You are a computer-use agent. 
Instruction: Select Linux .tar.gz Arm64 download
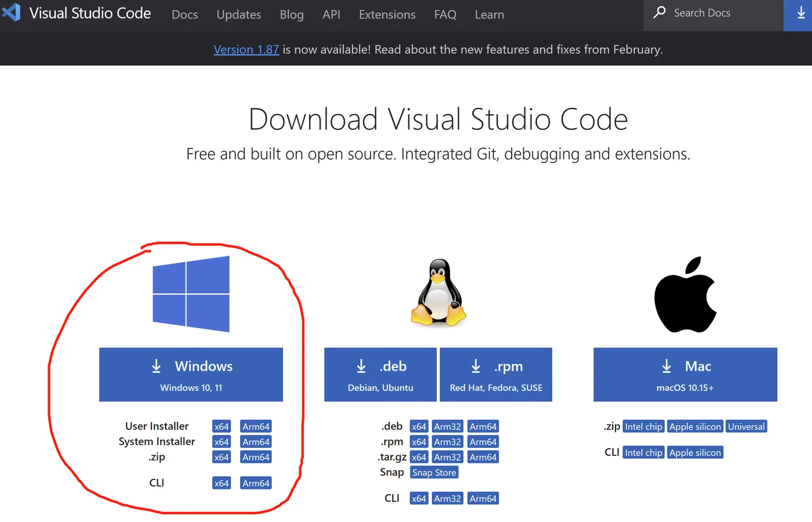[x=483, y=457]
